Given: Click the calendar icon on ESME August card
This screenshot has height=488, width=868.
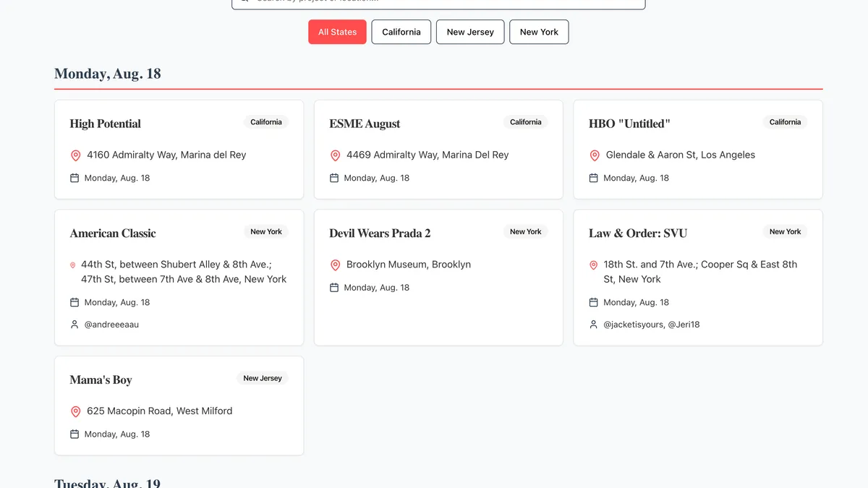Looking at the screenshot, I should pyautogui.click(x=334, y=178).
